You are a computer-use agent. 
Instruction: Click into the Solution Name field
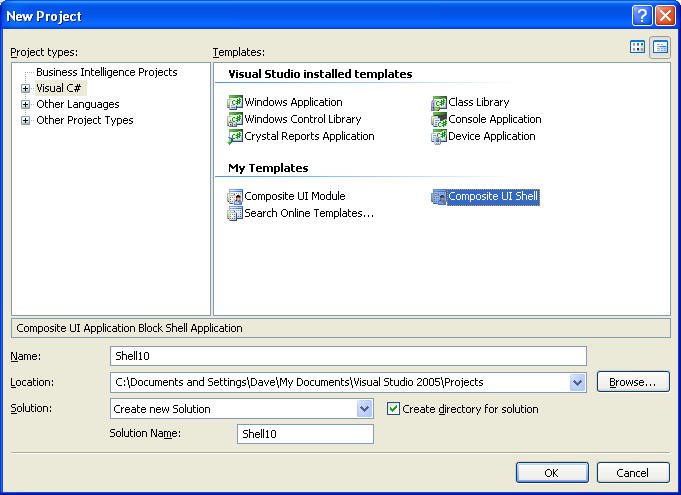click(x=305, y=434)
